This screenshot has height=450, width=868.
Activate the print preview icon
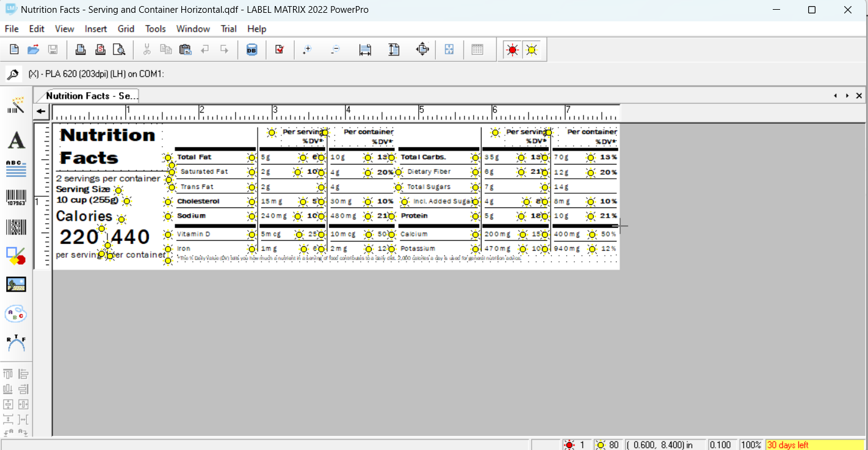pyautogui.click(x=120, y=49)
